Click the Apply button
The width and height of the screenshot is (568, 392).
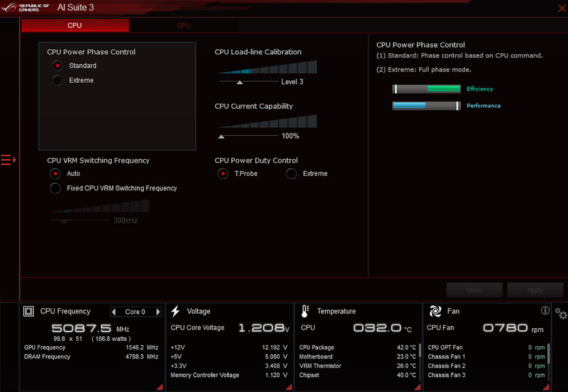coord(535,290)
